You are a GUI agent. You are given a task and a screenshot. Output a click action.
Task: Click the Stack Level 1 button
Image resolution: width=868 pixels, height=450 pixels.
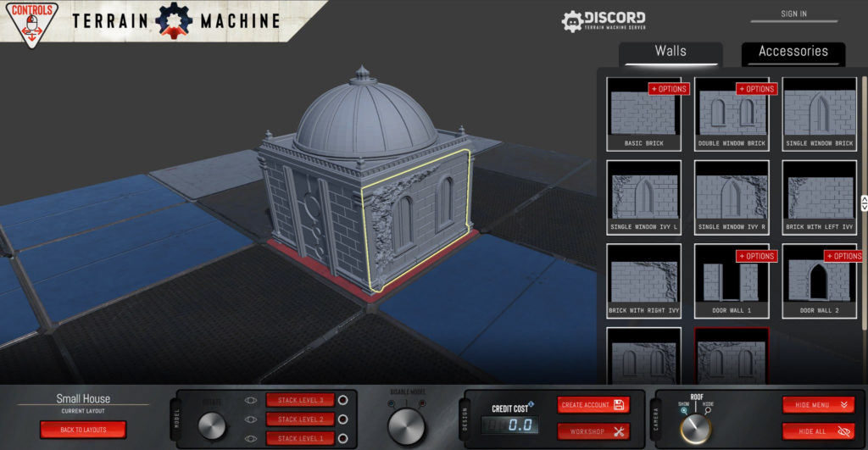click(301, 438)
